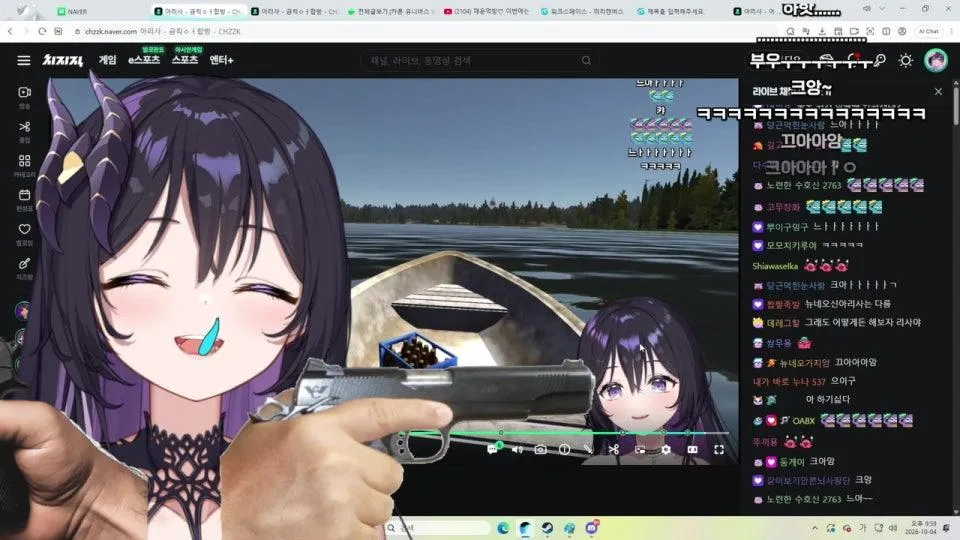Open Steam from the taskbar
This screenshot has width=960, height=540.
(547, 528)
